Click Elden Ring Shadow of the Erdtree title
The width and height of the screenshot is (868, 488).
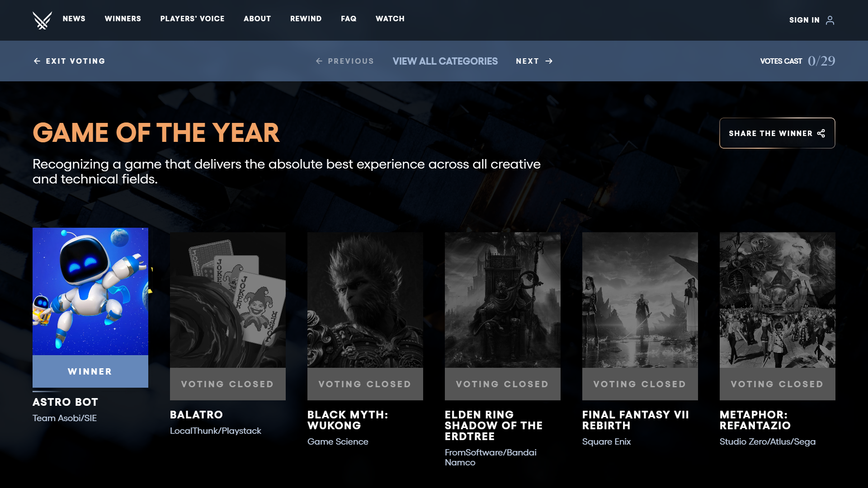coord(494,426)
